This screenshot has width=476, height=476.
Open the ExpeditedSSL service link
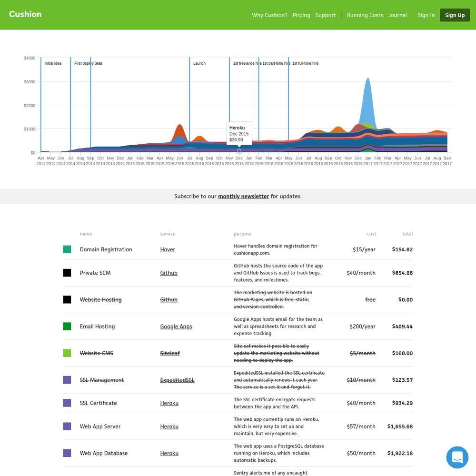[x=177, y=380]
